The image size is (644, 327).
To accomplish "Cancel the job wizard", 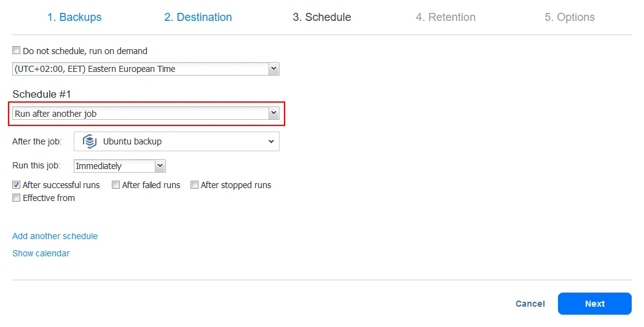I will tap(530, 304).
